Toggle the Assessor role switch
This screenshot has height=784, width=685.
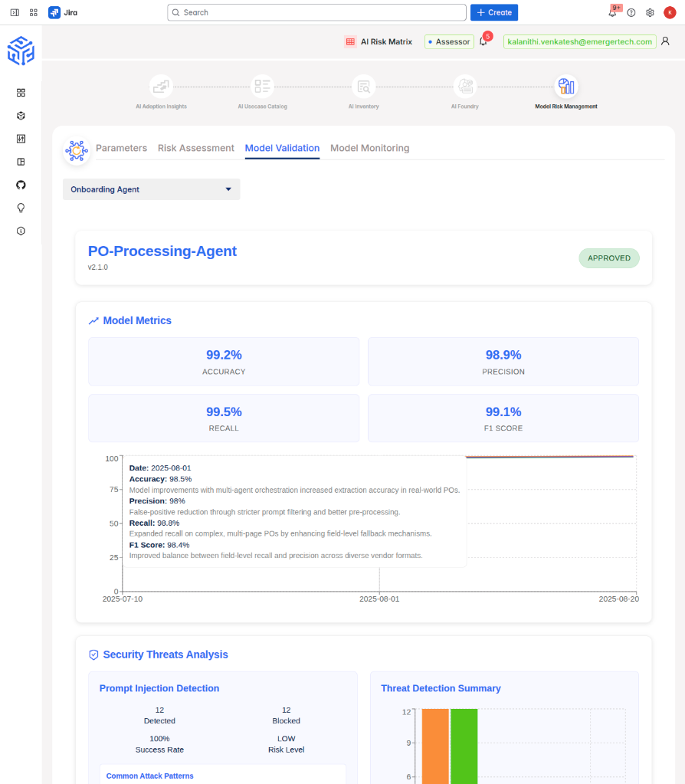449,41
